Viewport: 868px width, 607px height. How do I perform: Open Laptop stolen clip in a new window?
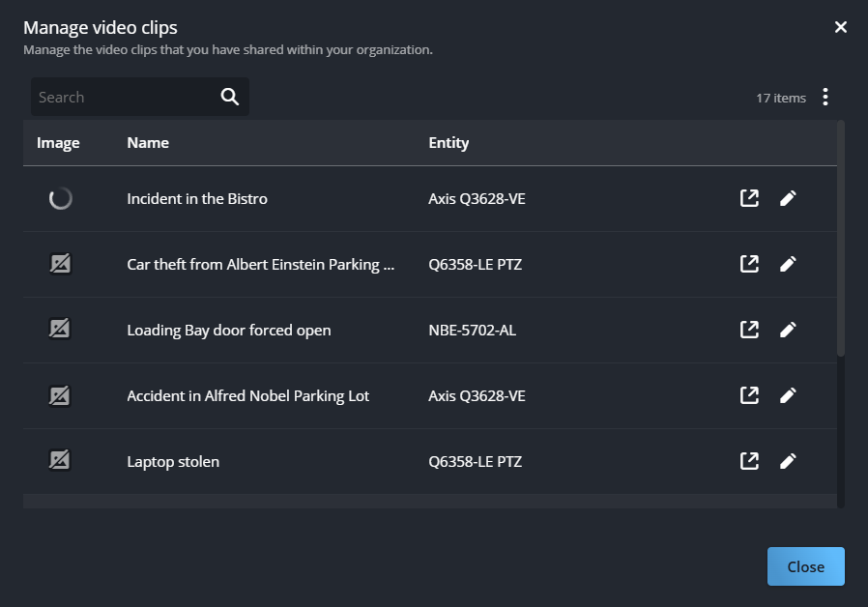pyautogui.click(x=749, y=461)
